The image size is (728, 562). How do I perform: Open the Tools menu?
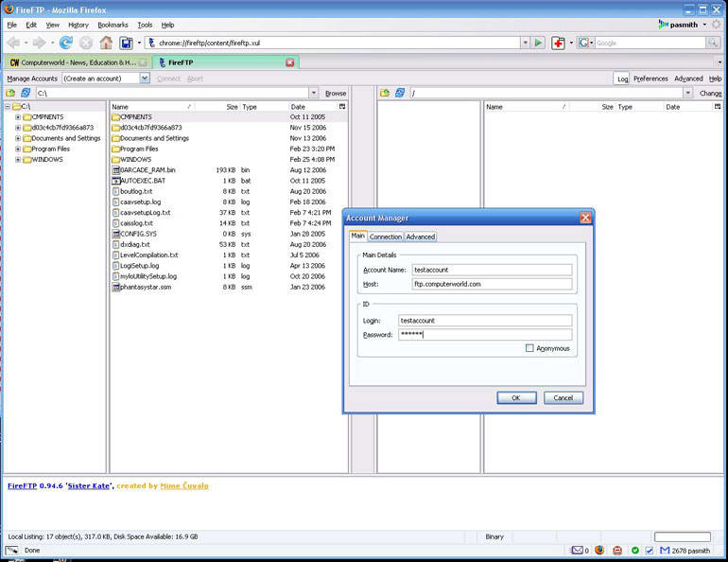click(145, 25)
